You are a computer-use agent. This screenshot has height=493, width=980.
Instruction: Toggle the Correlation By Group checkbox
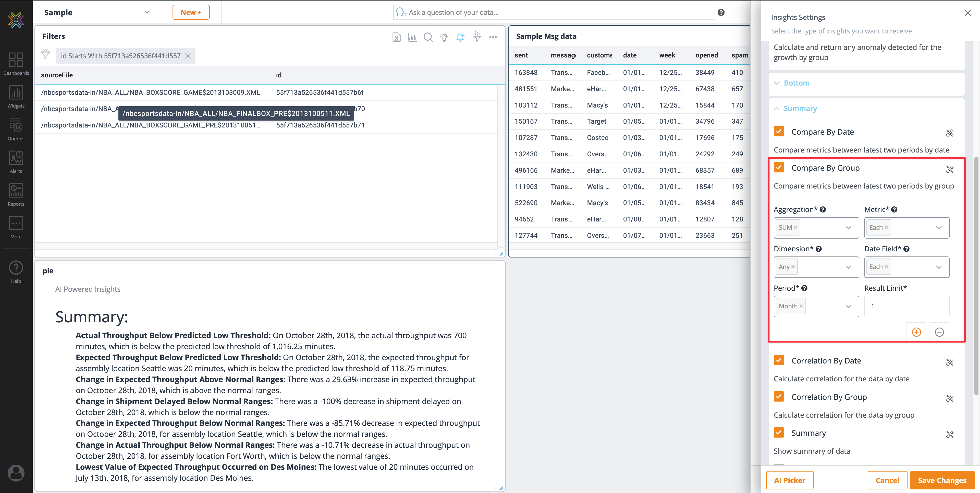pyautogui.click(x=779, y=397)
